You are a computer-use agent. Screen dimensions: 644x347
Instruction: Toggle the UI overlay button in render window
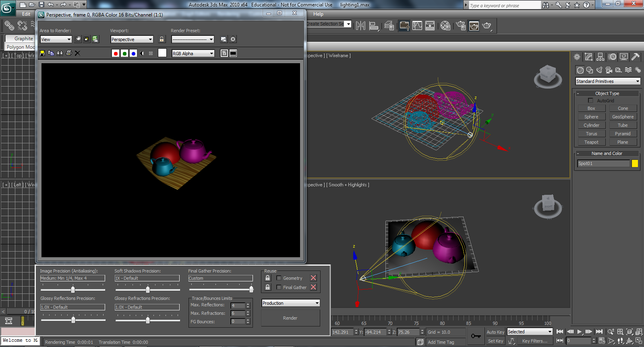[x=224, y=53]
